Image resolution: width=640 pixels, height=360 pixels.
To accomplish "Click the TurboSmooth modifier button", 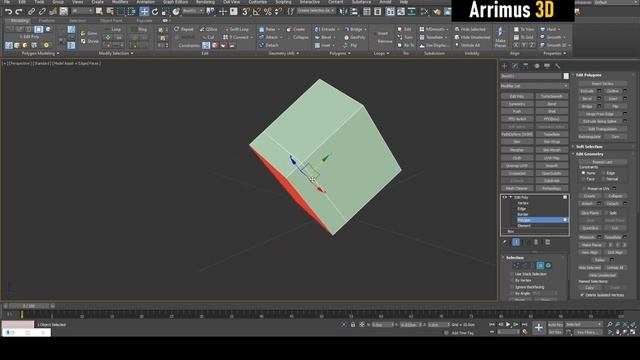I will [x=552, y=96].
